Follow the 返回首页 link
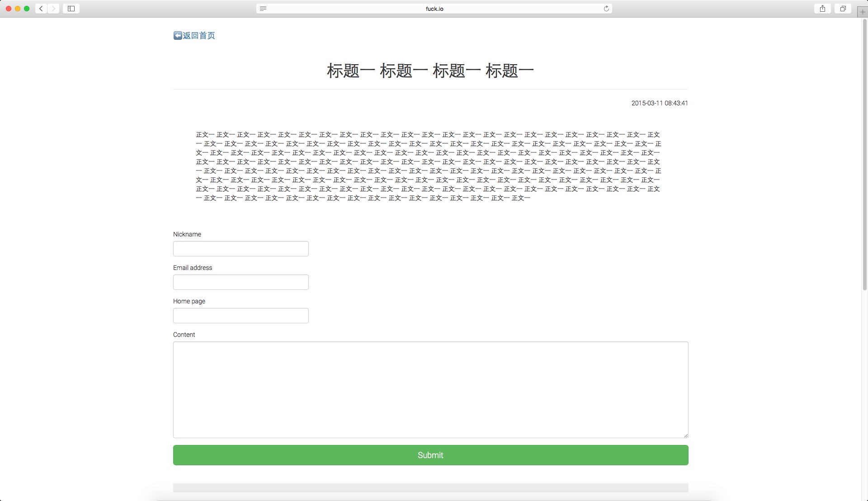 (198, 36)
